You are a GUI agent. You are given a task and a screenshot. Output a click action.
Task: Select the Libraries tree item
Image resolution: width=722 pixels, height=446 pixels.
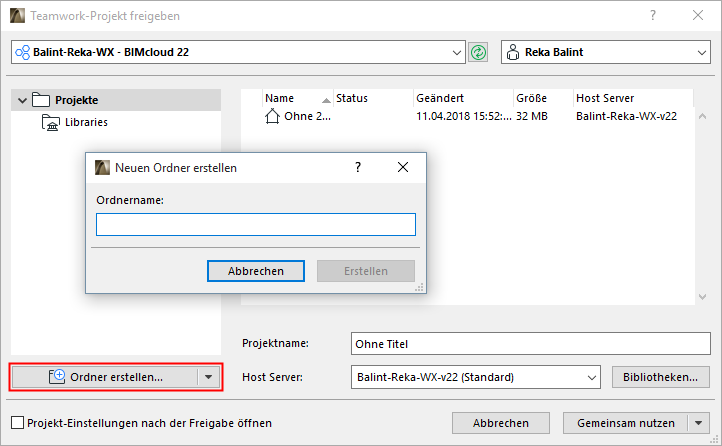pyautogui.click(x=86, y=122)
